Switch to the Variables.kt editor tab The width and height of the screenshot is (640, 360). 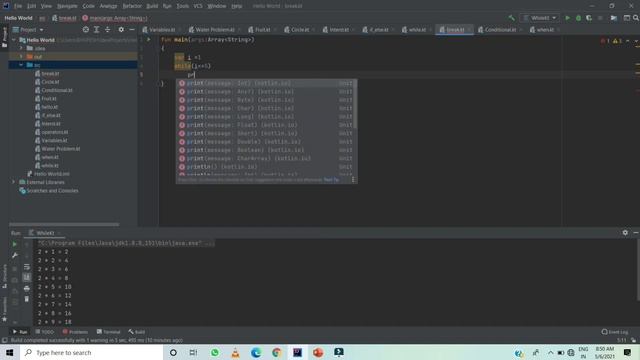162,30
